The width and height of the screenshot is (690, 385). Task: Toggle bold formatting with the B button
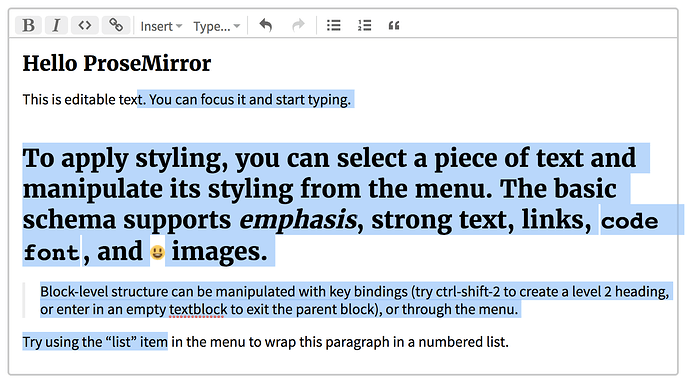tap(29, 26)
